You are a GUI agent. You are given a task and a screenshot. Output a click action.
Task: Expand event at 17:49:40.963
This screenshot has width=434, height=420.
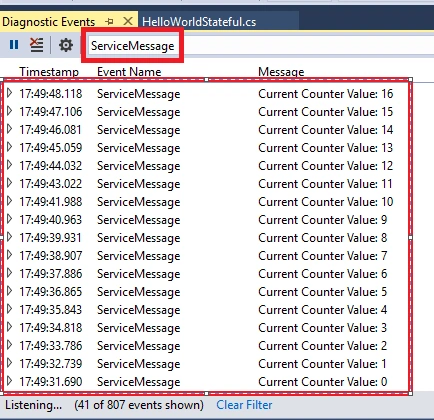point(10,219)
